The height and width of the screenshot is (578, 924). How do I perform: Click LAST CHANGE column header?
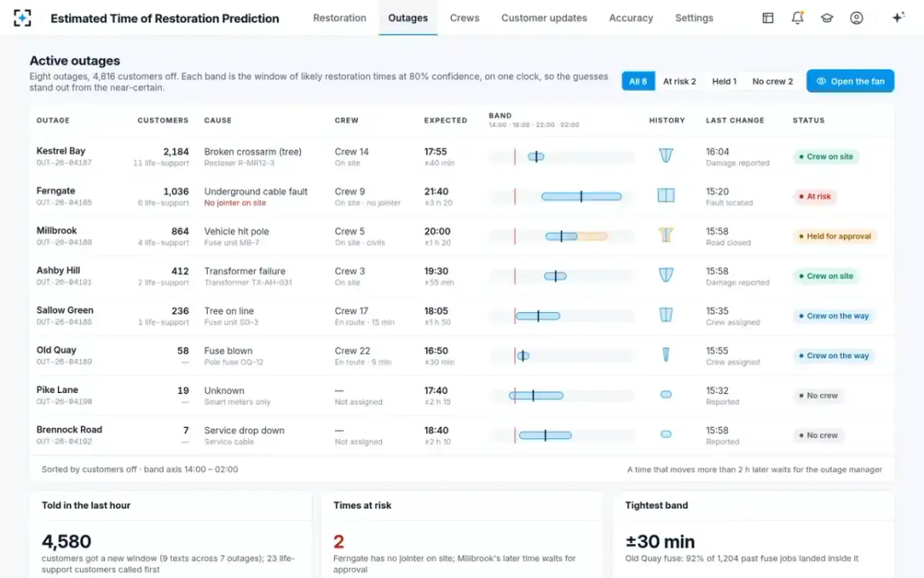point(735,120)
